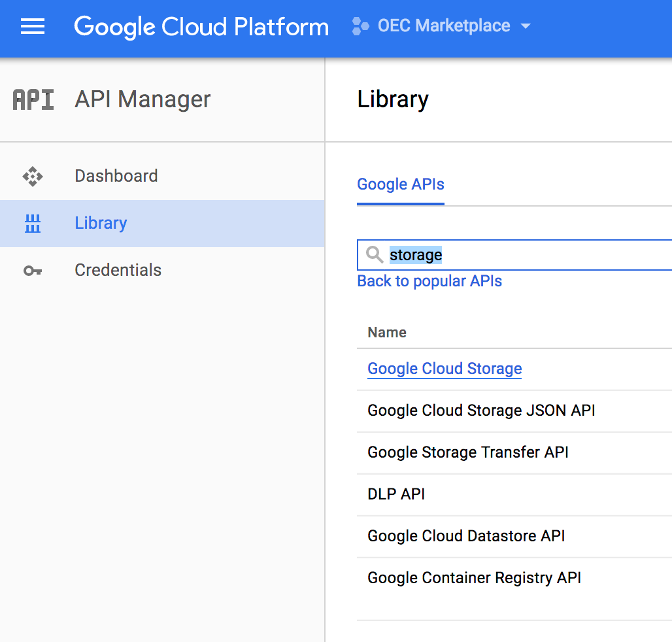672x642 pixels.
Task: Click the project hexagon dots icon
Action: tap(360, 27)
